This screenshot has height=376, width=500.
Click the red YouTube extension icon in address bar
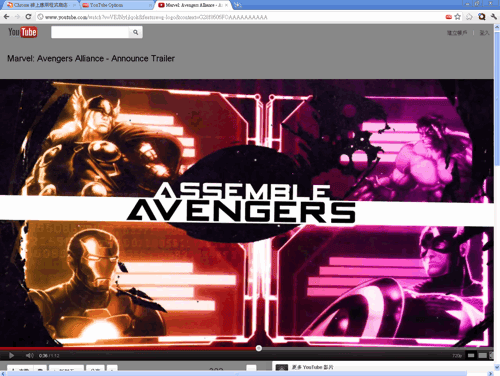(x=449, y=17)
